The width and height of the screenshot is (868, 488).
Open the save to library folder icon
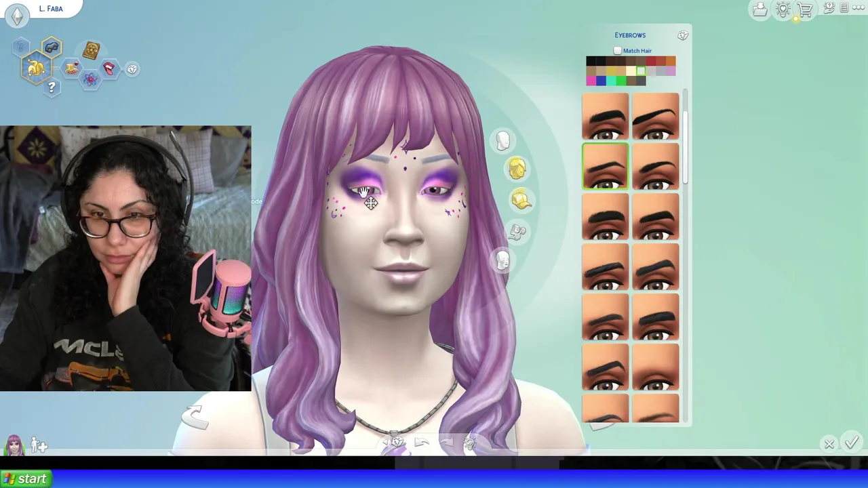point(760,9)
